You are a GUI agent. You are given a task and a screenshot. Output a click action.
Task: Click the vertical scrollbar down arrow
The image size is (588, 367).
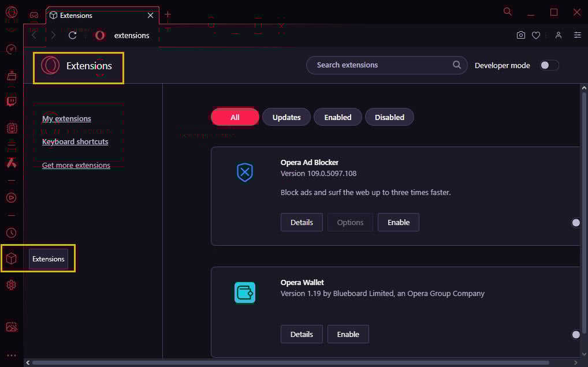coord(584,354)
